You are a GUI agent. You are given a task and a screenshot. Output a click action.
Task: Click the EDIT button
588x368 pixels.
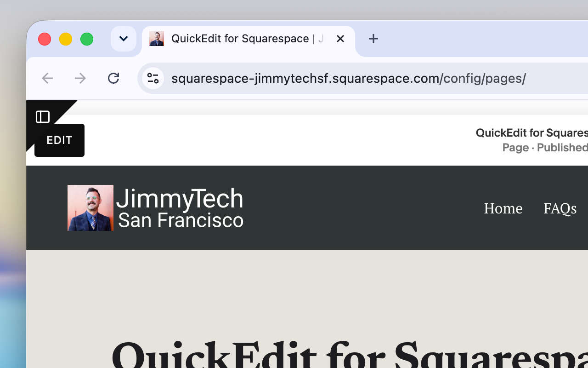coord(59,140)
